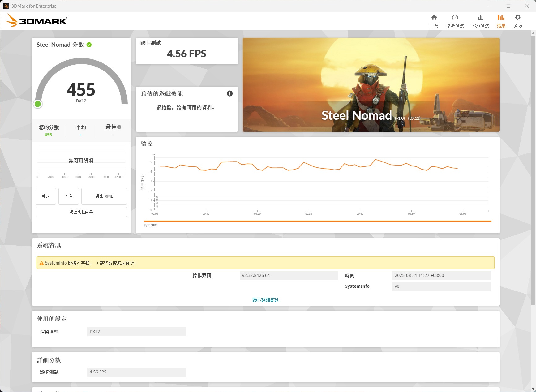
Task: Click the 很抱歉，沒有可用的資料 message
Action: click(186, 107)
